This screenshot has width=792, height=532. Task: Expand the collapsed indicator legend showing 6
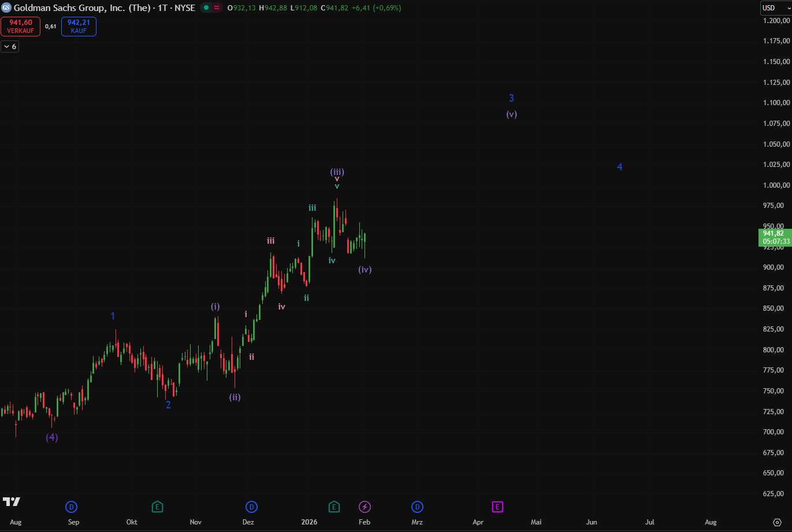pyautogui.click(x=10, y=46)
